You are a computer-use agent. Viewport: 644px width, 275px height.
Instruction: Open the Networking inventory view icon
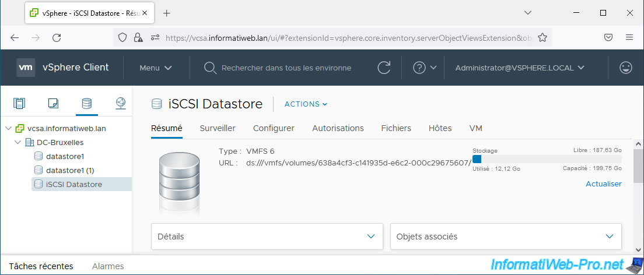tap(120, 104)
